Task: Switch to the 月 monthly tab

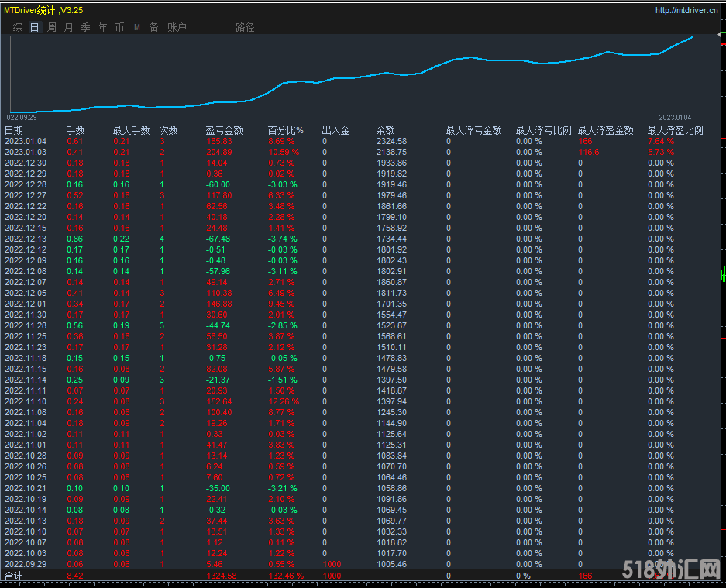Action: tap(68, 27)
